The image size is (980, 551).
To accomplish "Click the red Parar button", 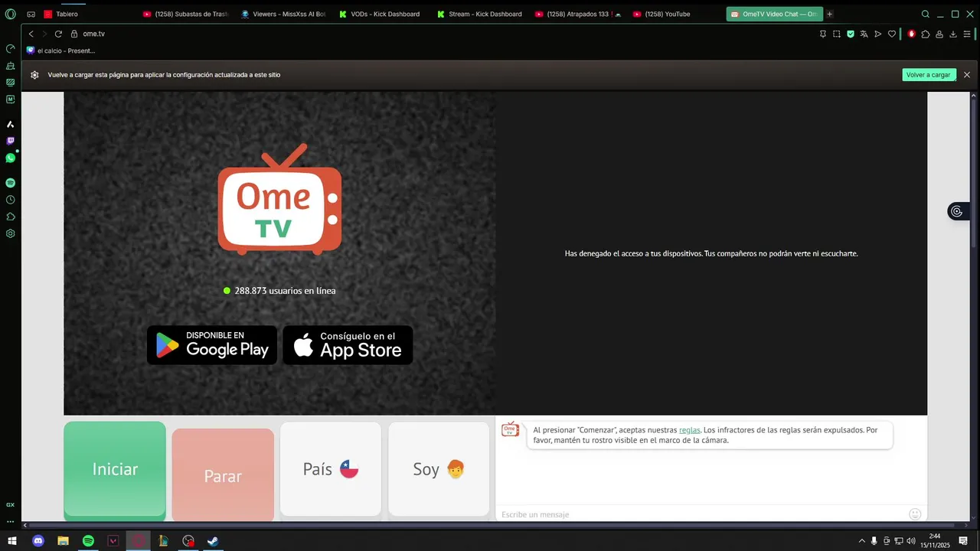I will point(223,475).
